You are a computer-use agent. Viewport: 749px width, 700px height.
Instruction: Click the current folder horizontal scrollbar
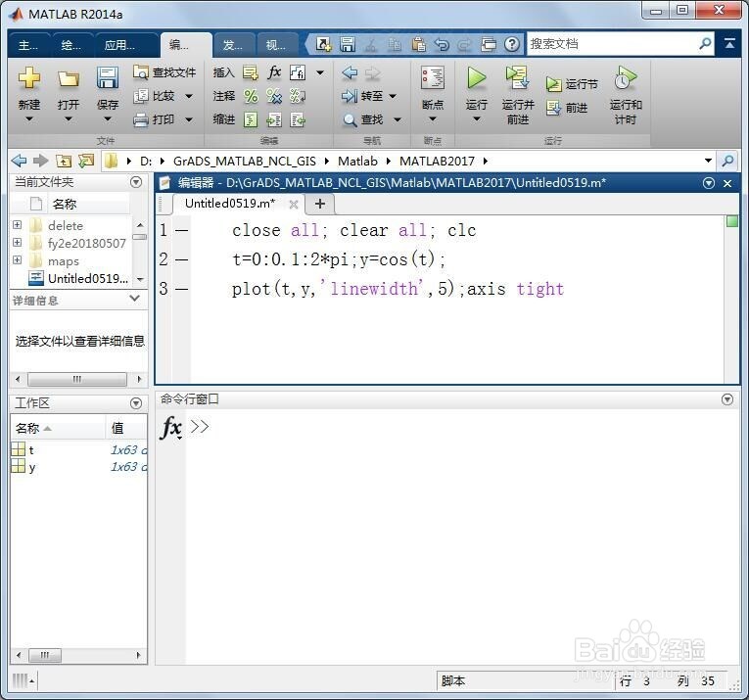(x=77, y=379)
